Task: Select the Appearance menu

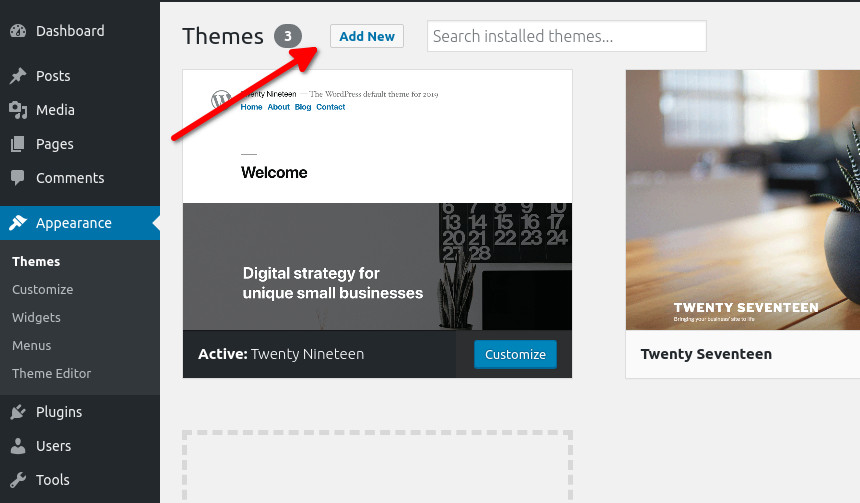Action: tap(80, 223)
